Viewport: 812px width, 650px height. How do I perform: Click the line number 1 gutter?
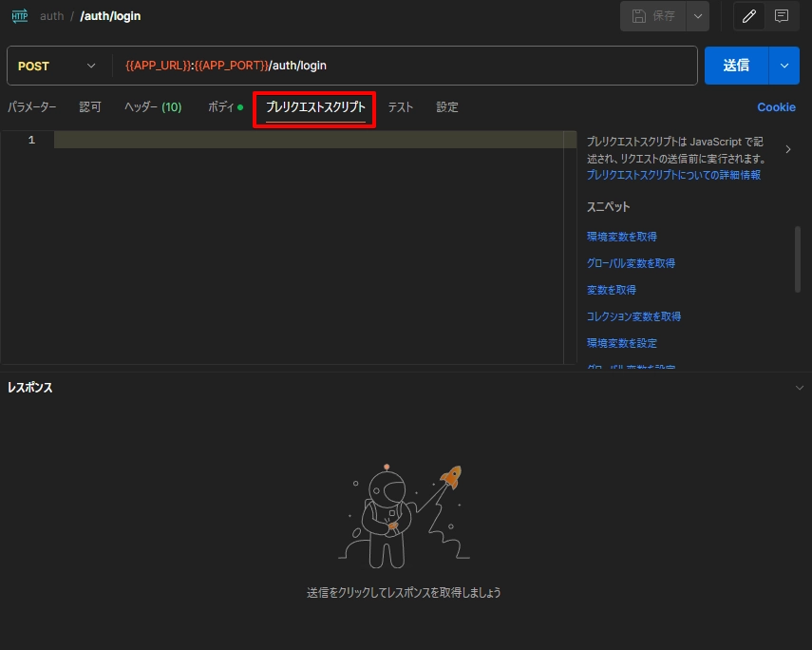click(31, 140)
